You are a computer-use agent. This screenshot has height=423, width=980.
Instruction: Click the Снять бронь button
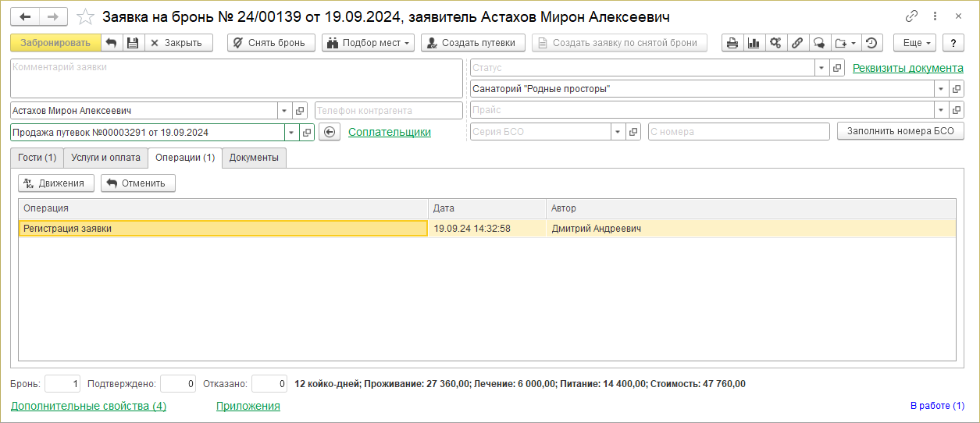coord(271,43)
